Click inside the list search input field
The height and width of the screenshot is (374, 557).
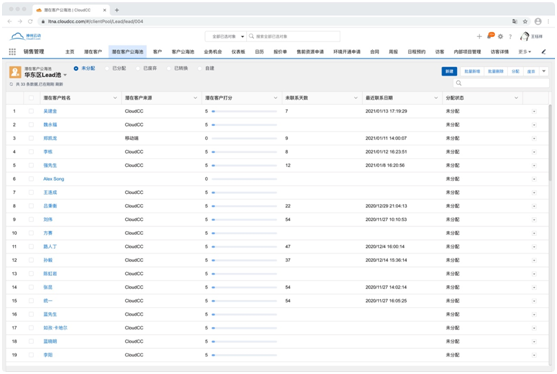[x=501, y=83]
